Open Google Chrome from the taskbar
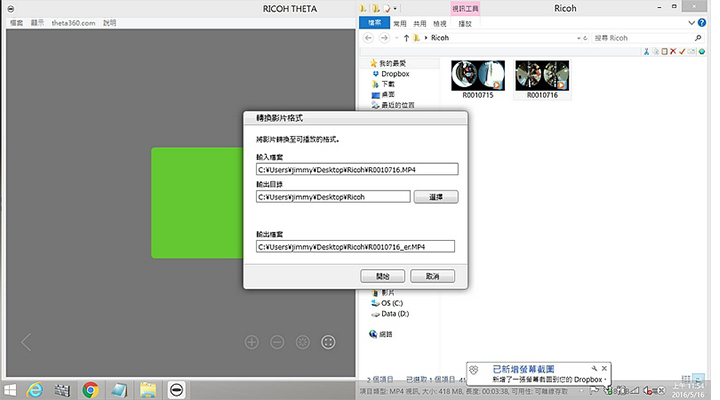 pyautogui.click(x=90, y=390)
